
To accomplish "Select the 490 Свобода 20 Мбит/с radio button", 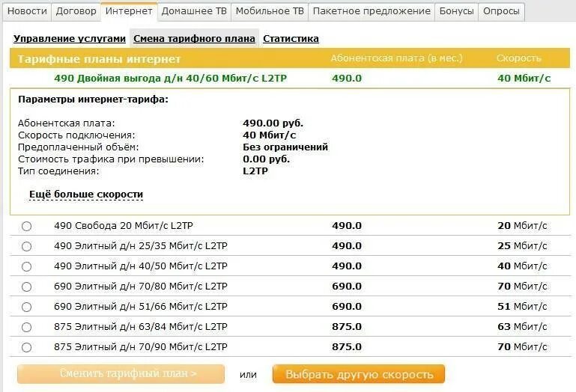I will click(26, 226).
